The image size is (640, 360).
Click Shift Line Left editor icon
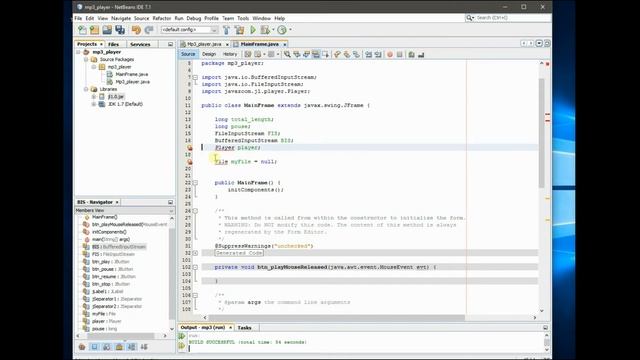369,54
